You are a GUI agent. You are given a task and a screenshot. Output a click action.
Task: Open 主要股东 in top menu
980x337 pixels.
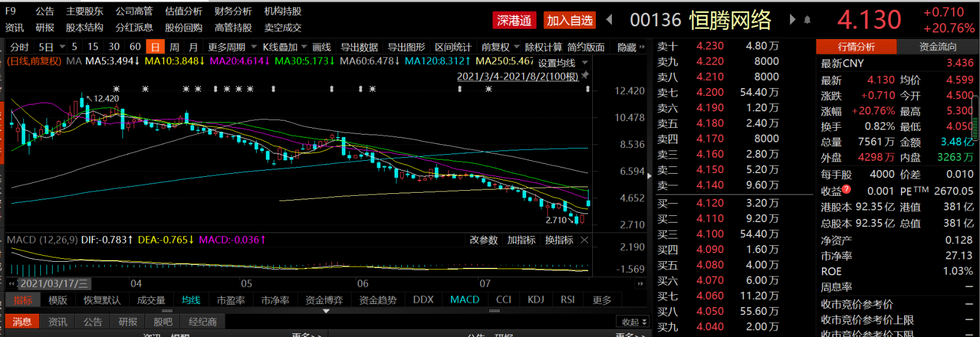85,11
